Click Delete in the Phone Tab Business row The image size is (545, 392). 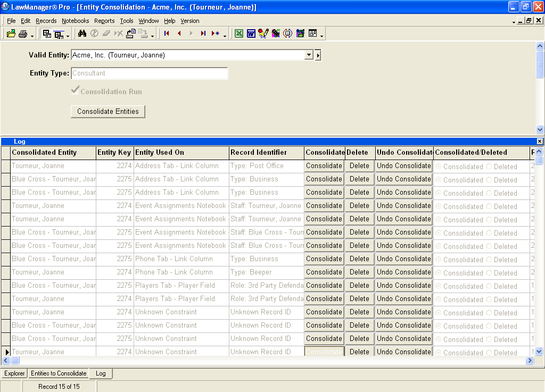point(359,259)
